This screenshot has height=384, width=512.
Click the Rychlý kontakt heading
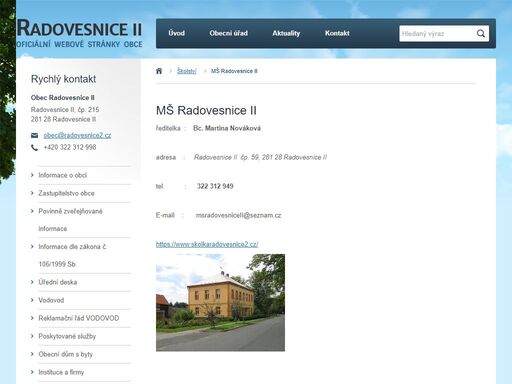[63, 79]
